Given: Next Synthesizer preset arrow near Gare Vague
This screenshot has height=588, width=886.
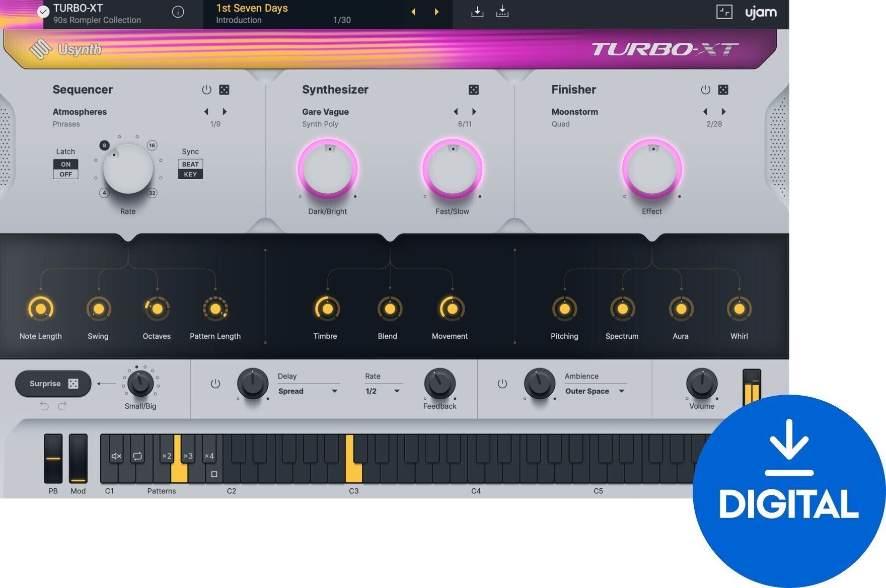Looking at the screenshot, I should tap(474, 111).
